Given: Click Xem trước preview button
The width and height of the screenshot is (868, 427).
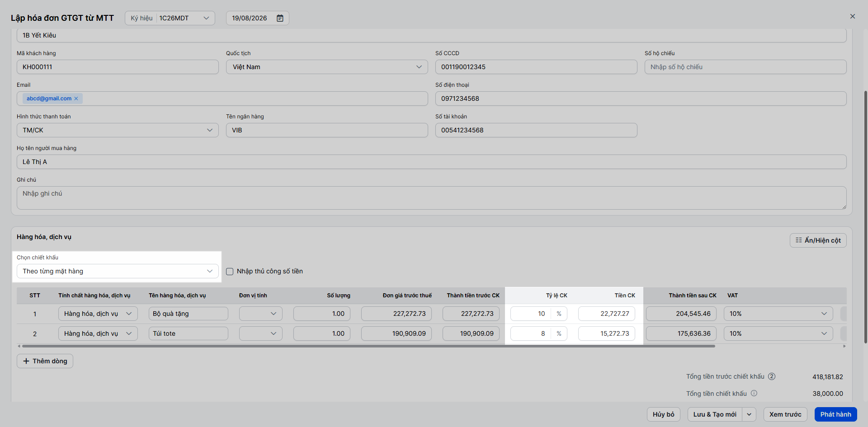Looking at the screenshot, I should pyautogui.click(x=785, y=414).
